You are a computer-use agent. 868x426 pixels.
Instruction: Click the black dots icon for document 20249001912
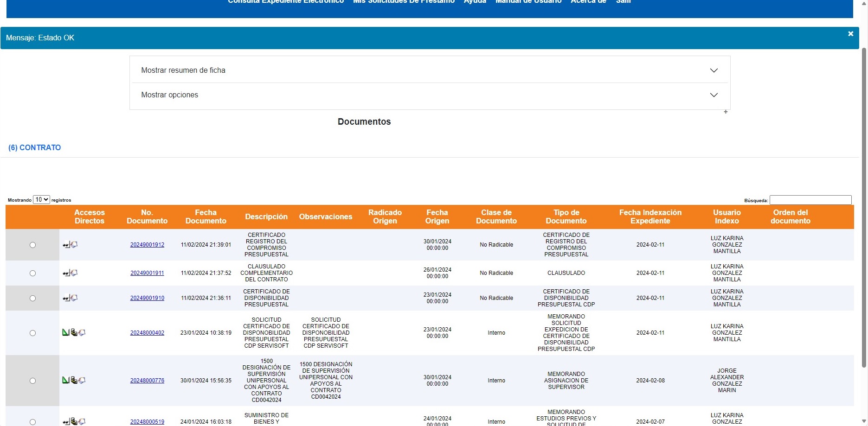(x=66, y=245)
